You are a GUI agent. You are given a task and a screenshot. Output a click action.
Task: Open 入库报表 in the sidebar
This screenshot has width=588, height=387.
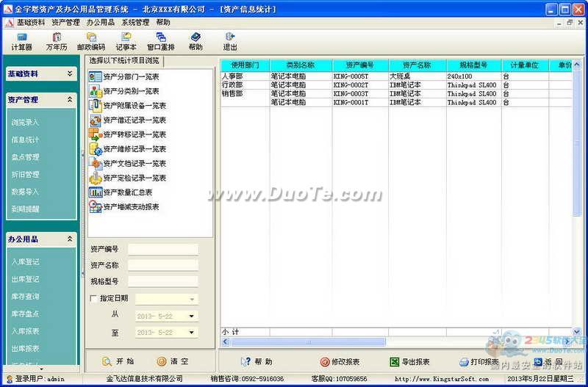click(25, 330)
